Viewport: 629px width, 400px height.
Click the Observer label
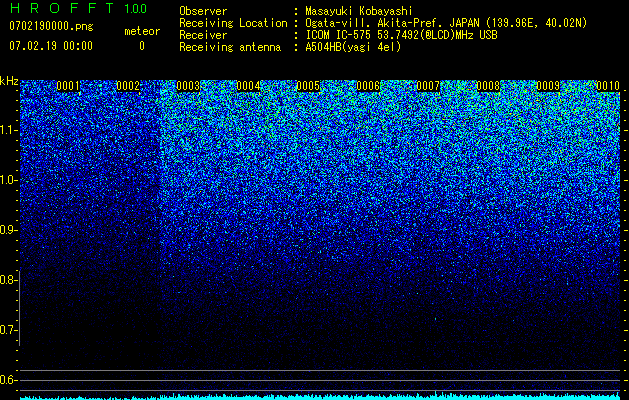click(x=203, y=11)
